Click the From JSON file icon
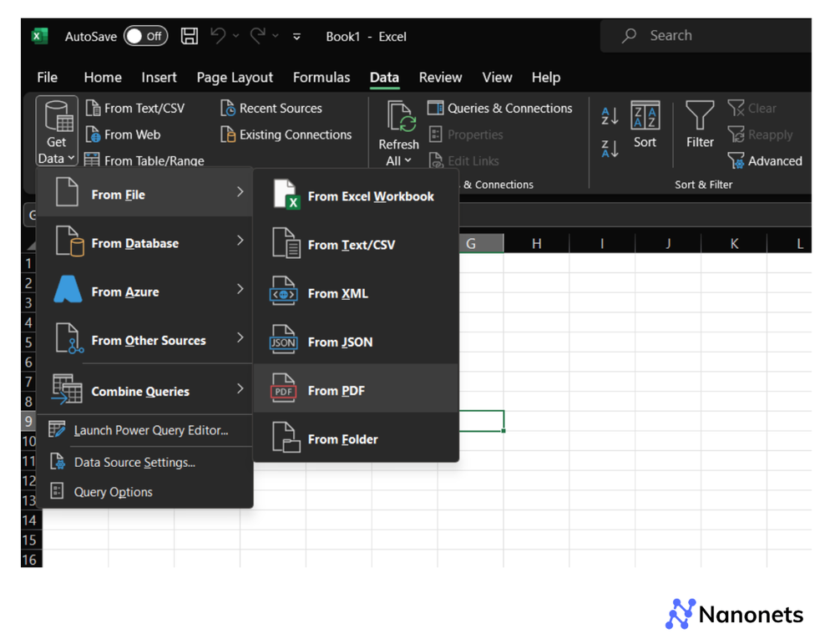This screenshot has width=835, height=644. coord(283,341)
